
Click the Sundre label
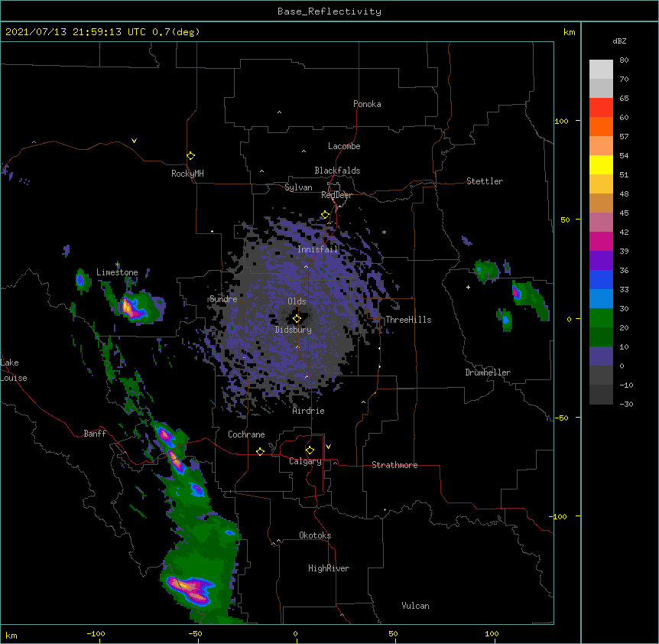pyautogui.click(x=223, y=299)
